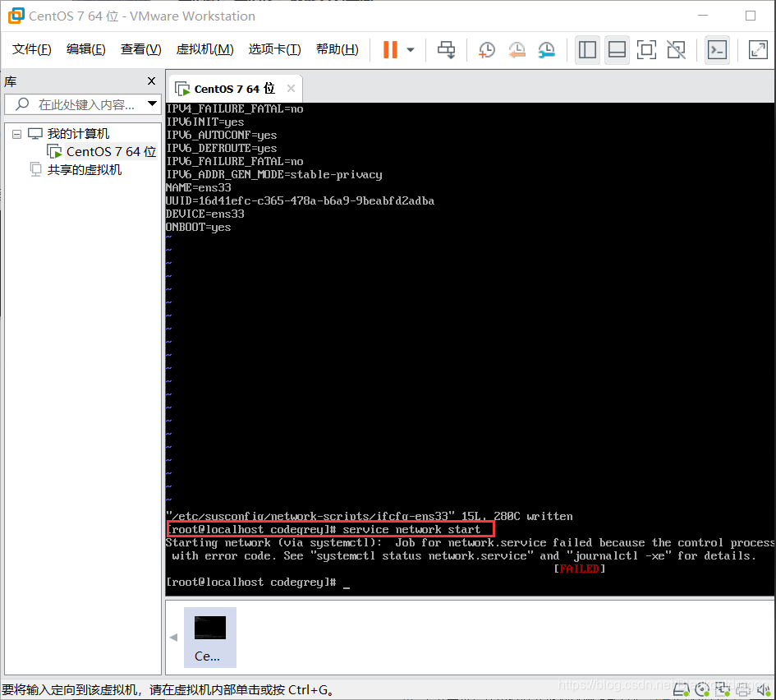Select 我的计算机 in the library tree
Viewport: 776px width, 700px height.
click(78, 134)
